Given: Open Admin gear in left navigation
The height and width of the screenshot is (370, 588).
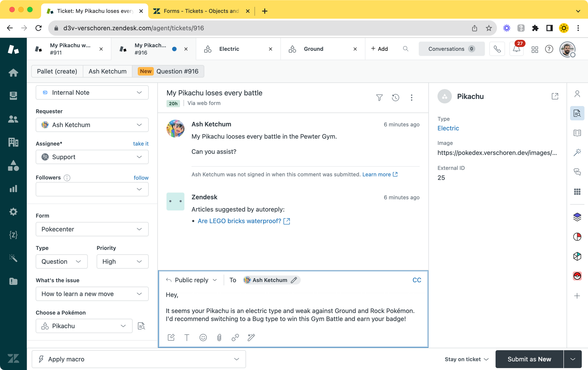Looking at the screenshot, I should [13, 212].
